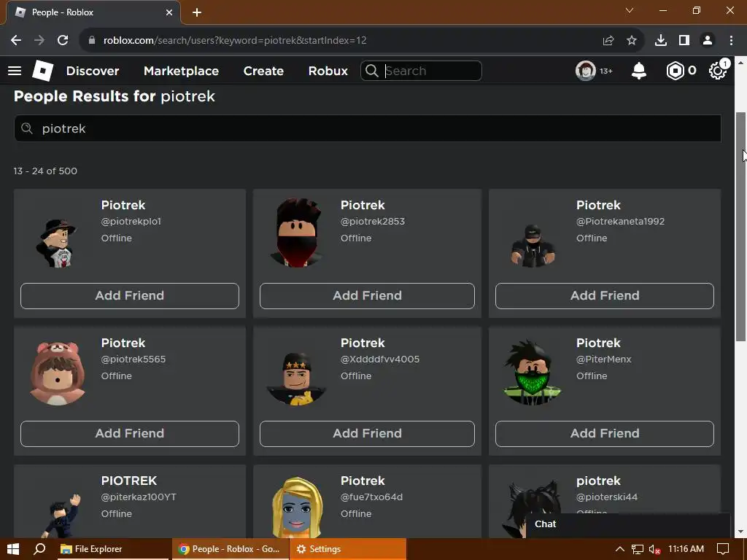Open Windows taskbar search
Image resolution: width=747 pixels, height=560 pixels.
pos(40,549)
